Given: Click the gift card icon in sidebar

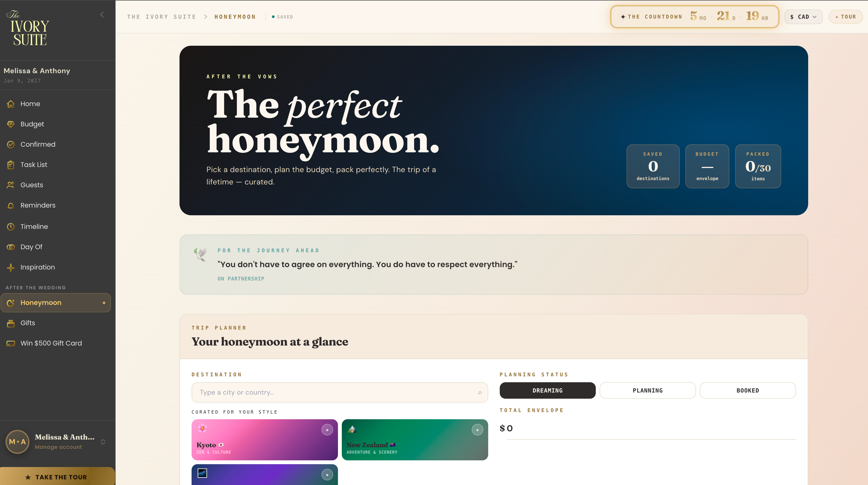Looking at the screenshot, I should coord(11,343).
